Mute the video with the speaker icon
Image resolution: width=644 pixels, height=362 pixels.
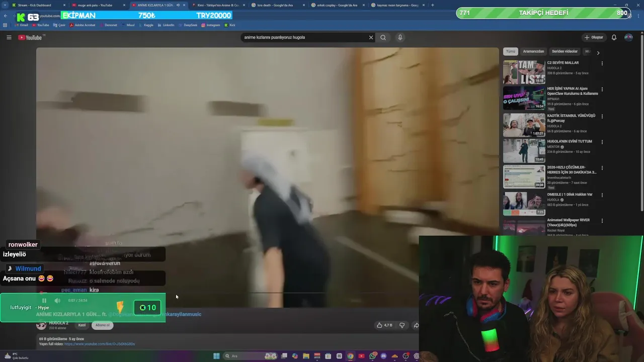pos(57,301)
